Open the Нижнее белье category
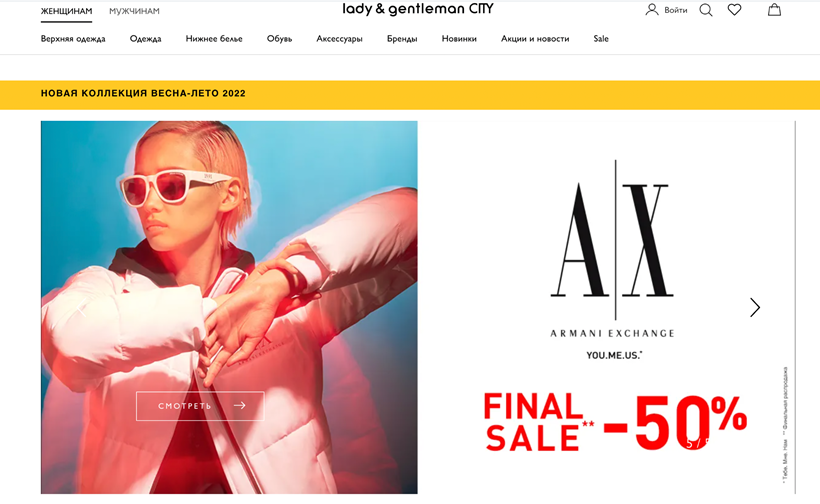 214,39
